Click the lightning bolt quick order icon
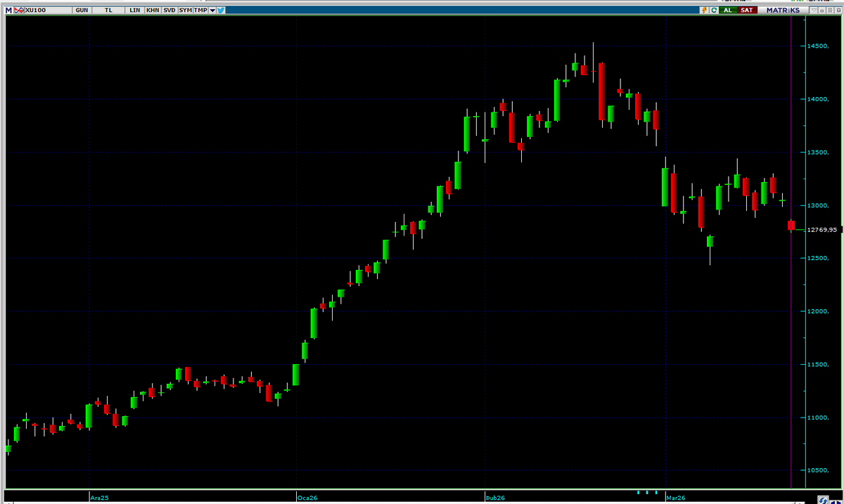The height and width of the screenshot is (504, 844). tap(705, 11)
